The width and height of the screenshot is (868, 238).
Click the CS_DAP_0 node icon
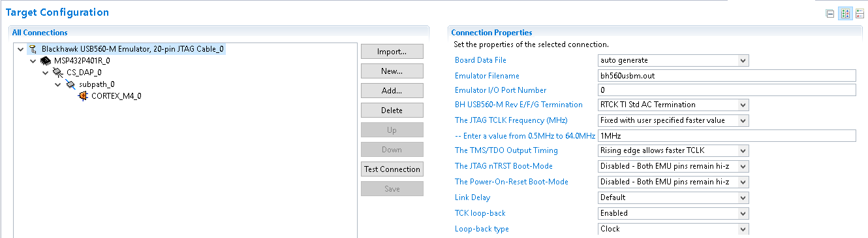point(58,73)
